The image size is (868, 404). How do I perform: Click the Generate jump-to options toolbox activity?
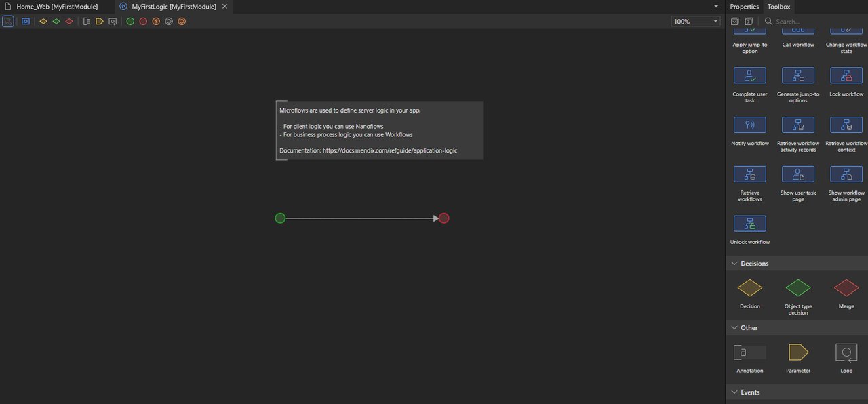click(x=798, y=75)
